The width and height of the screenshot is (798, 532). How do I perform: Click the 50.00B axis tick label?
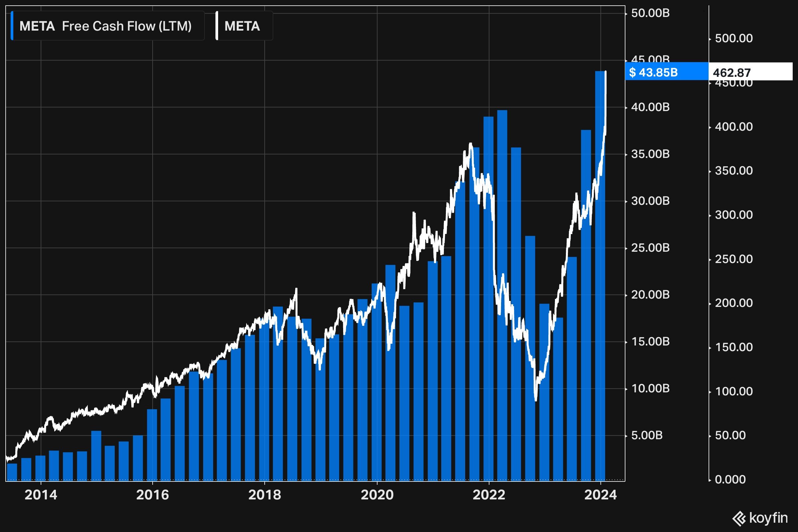coord(650,13)
